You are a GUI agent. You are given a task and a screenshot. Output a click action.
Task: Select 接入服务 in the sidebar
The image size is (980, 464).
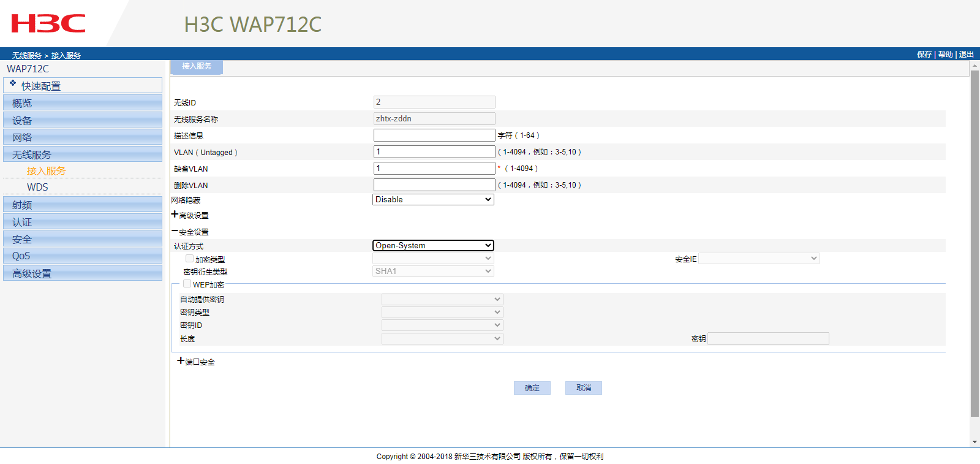click(x=47, y=171)
